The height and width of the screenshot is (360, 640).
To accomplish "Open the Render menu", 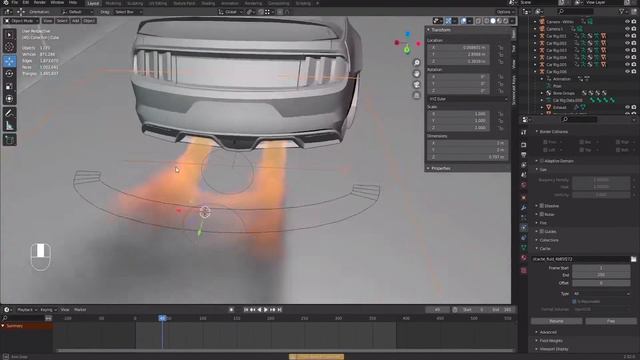I will [40, 2].
